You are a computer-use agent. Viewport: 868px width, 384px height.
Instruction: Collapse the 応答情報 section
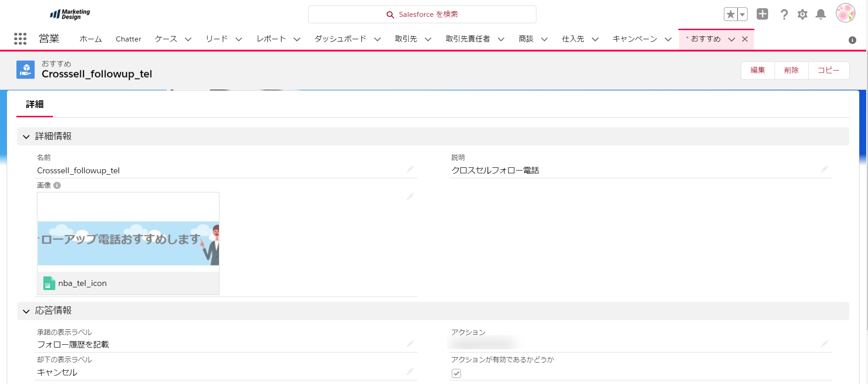tap(26, 311)
